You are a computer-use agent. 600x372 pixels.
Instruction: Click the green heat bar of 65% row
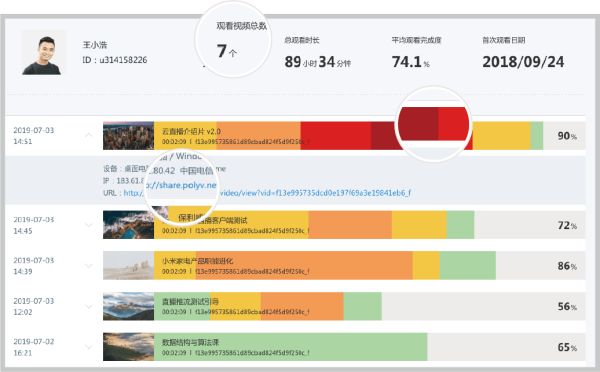(x=290, y=347)
